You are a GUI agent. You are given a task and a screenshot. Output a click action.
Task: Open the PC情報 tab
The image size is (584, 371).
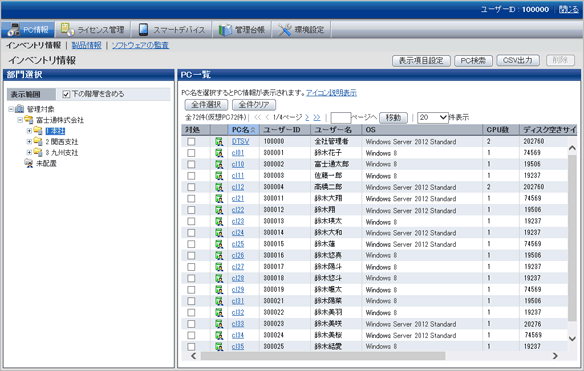[28, 29]
